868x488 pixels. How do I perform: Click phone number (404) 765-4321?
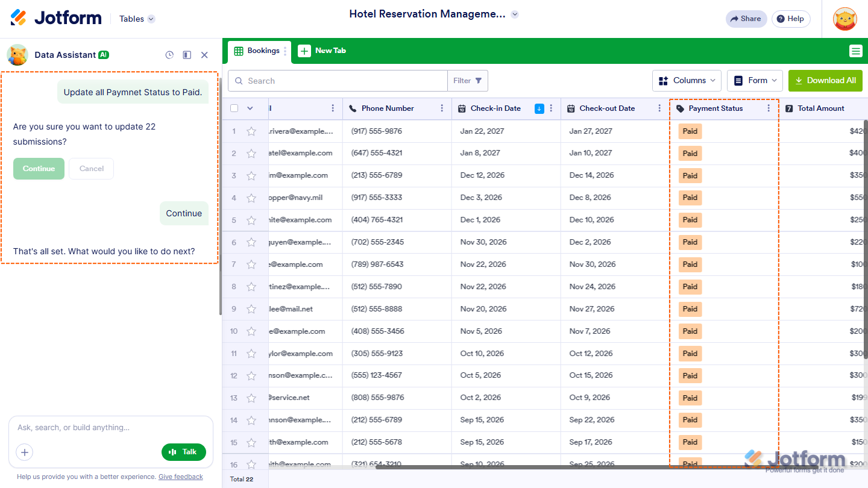(377, 220)
